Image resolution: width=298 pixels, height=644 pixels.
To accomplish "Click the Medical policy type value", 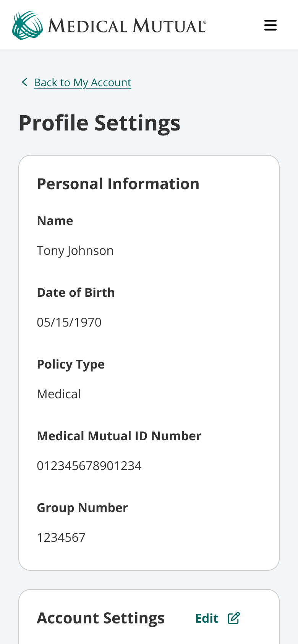I will click(x=59, y=394).
